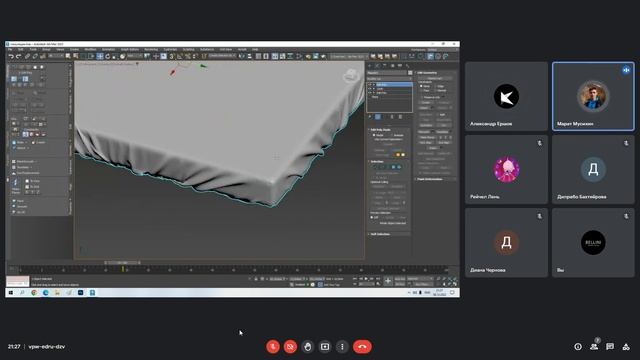
Task: Click the Select Object tool
Action: [68, 56]
